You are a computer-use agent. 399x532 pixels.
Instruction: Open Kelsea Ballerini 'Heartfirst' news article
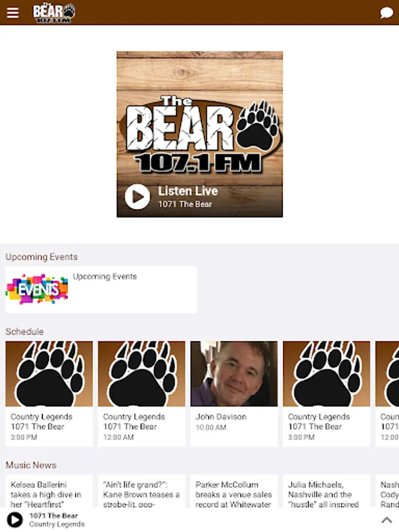click(49, 491)
